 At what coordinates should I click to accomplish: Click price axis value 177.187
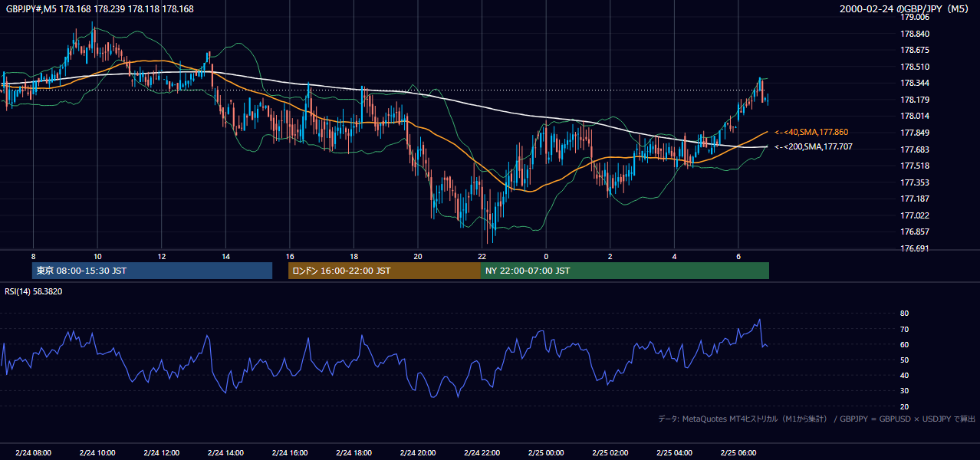(915, 199)
